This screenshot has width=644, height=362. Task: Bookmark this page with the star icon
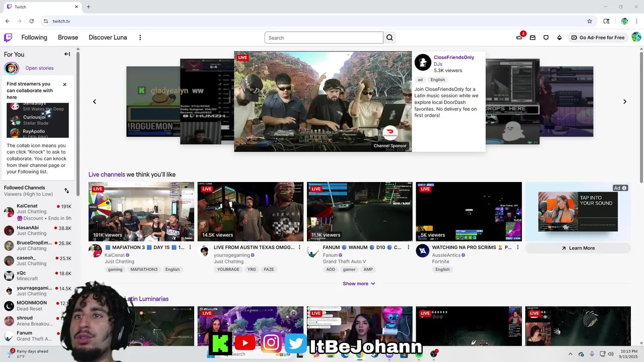pyautogui.click(x=590, y=21)
